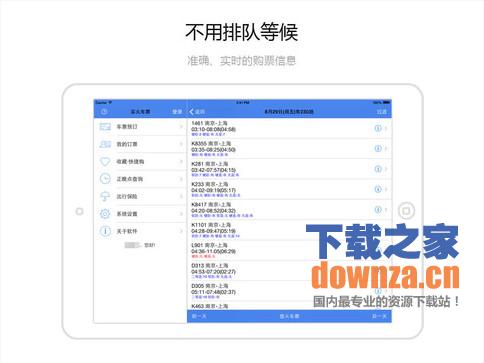484x363 pixels.
Task: Click the center button in bottom bar
Action: (x=289, y=316)
